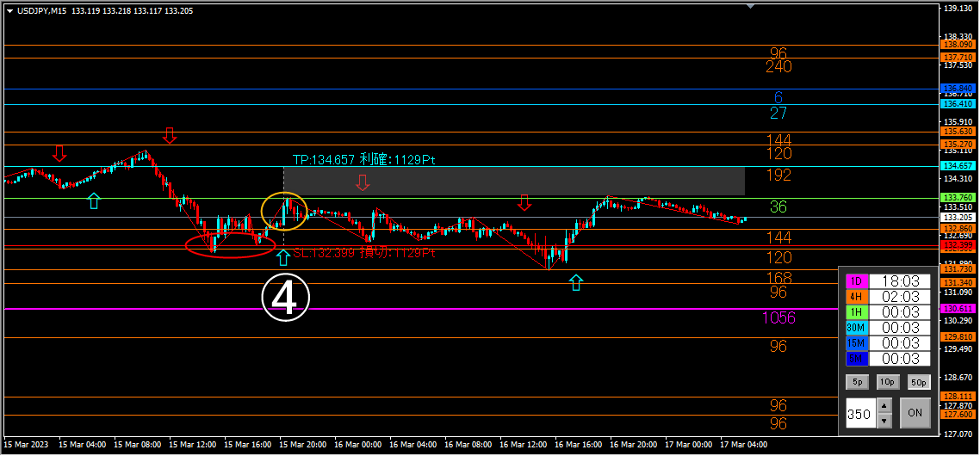The height and width of the screenshot is (456, 980).
Task: Select the cyan 134.657 price tag
Action: (958, 166)
